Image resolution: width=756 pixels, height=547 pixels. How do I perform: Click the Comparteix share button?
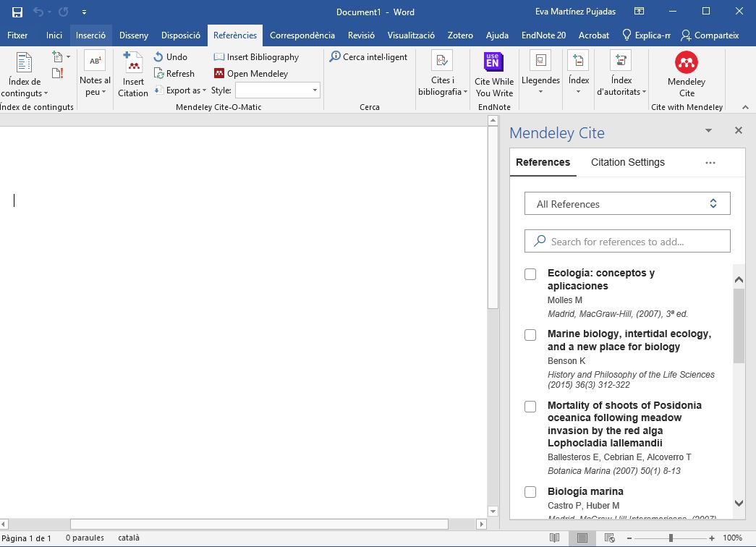click(x=710, y=35)
